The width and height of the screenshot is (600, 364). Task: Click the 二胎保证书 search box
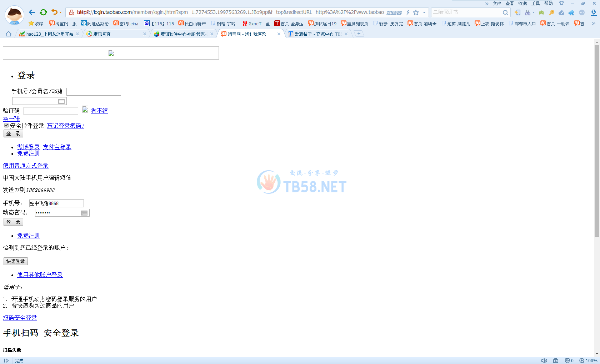466,12
